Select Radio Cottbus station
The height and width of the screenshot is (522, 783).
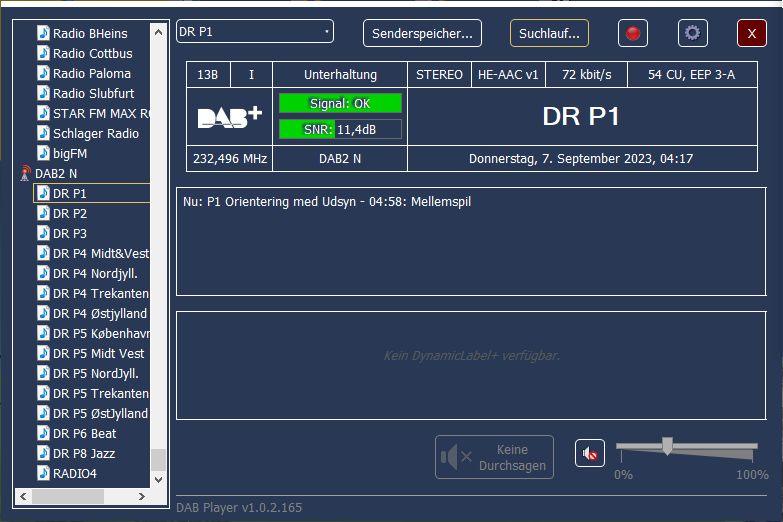pyautogui.click(x=93, y=53)
